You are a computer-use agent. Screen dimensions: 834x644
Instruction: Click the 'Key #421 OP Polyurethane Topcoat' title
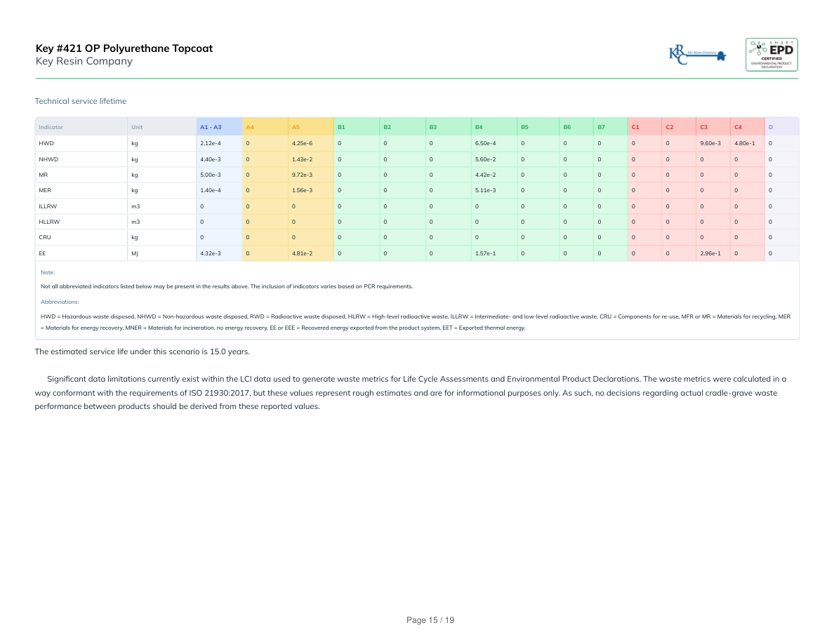124,48
